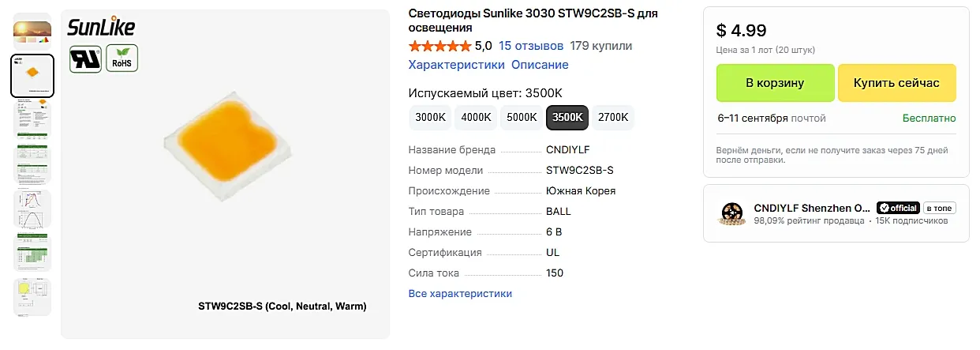Image resolution: width=980 pixels, height=350 pixels.
Task: Expand "Все характеристики" full specs
Action: pyautogui.click(x=460, y=294)
